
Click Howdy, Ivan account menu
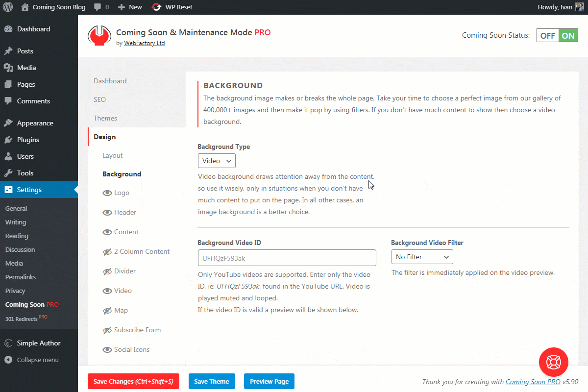tap(555, 7)
